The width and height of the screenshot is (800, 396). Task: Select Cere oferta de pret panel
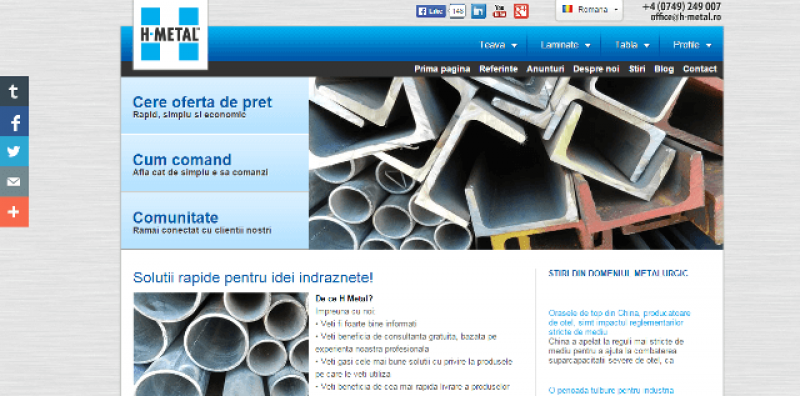(215, 106)
